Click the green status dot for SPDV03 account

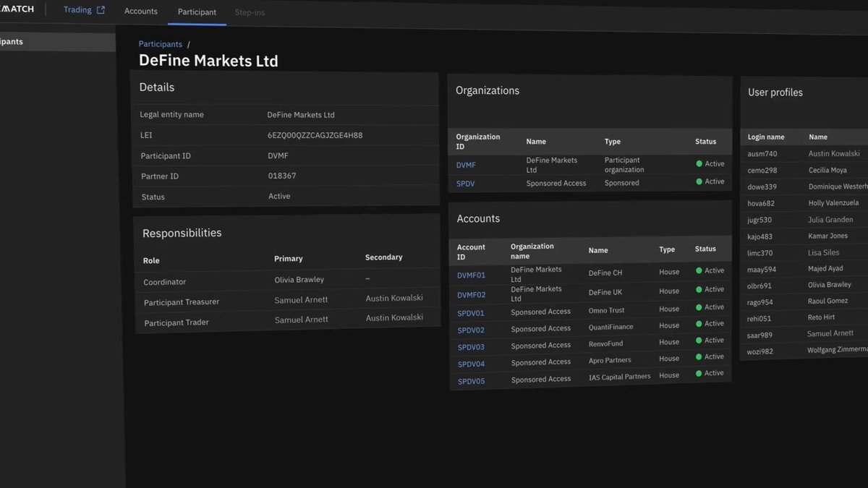pyautogui.click(x=699, y=341)
